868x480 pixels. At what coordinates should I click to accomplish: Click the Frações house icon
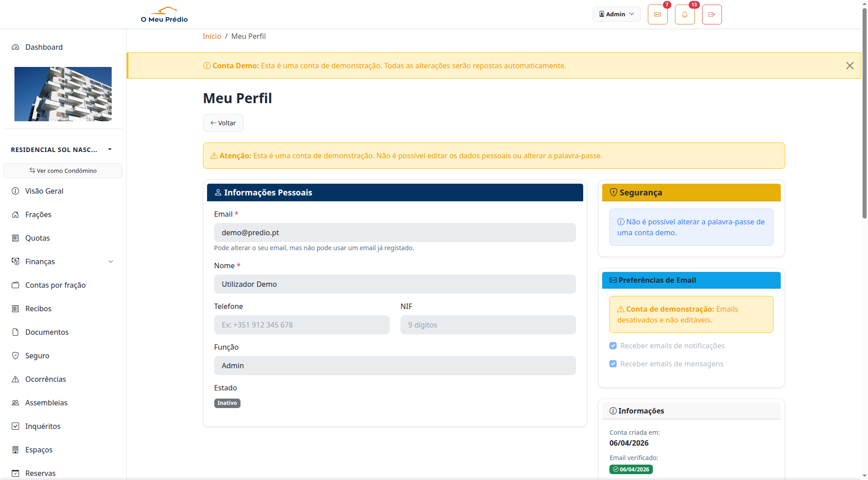tap(15, 214)
